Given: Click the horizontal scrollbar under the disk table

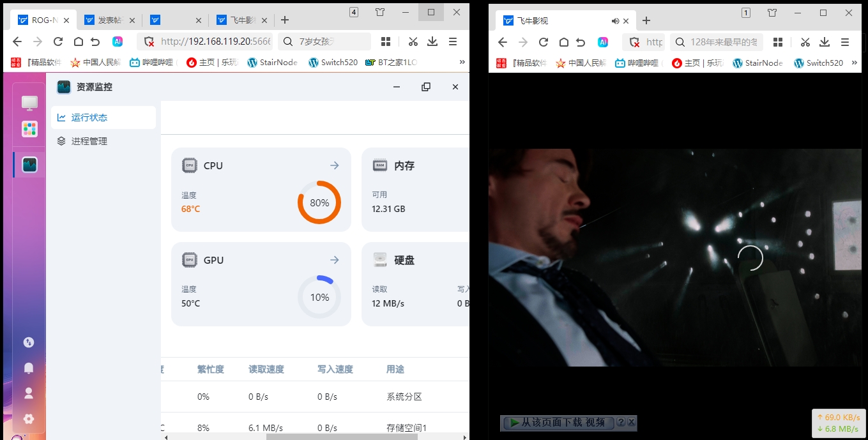Looking at the screenshot, I should click(x=342, y=437).
